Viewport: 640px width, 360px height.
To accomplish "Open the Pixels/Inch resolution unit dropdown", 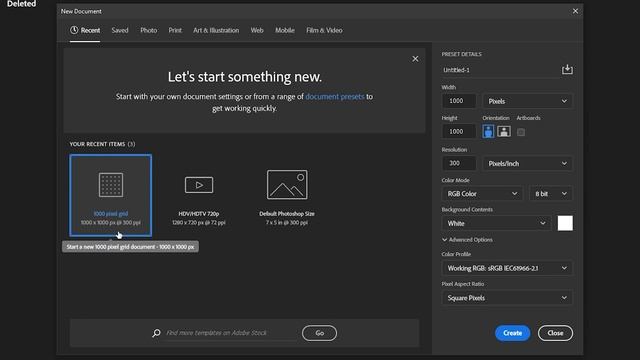I will [x=527, y=163].
